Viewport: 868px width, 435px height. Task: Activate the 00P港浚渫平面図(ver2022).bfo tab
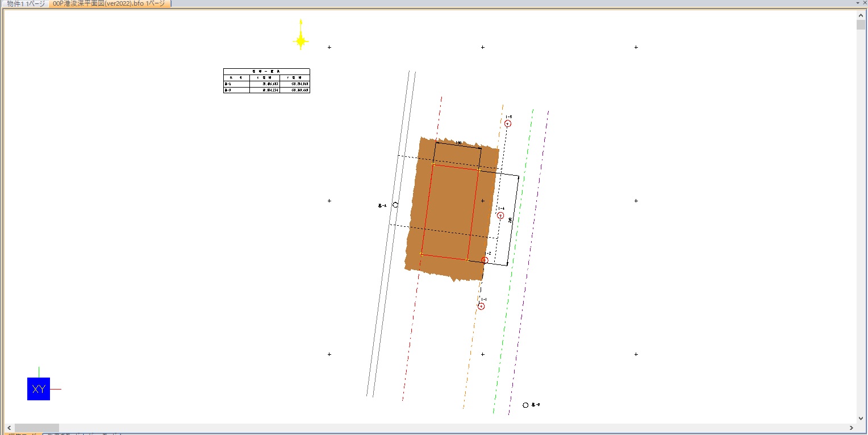(109, 3)
